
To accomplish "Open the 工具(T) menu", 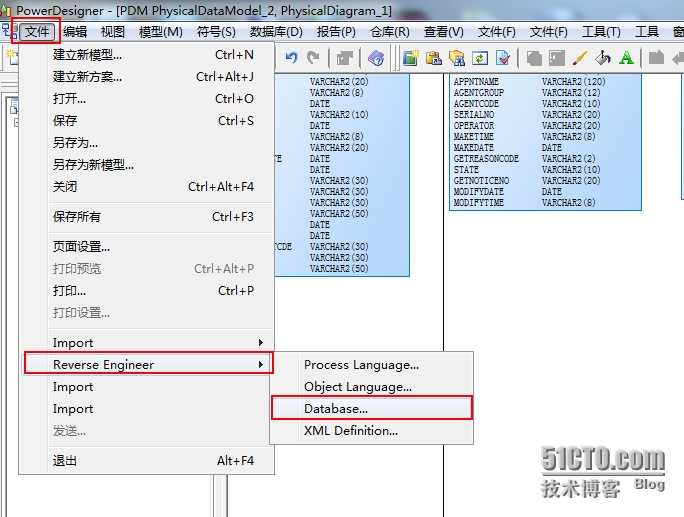I will point(601,31).
